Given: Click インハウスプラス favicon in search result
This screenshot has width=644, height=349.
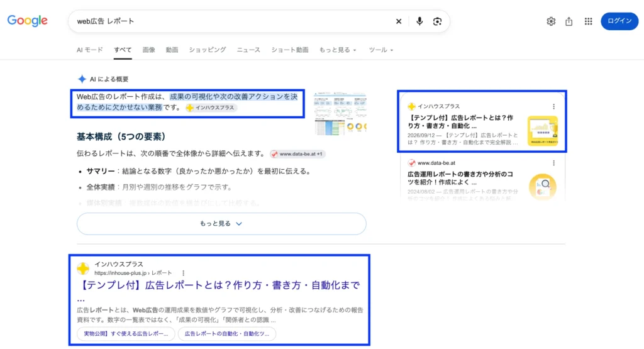Looking at the screenshot, I should 83,269.
